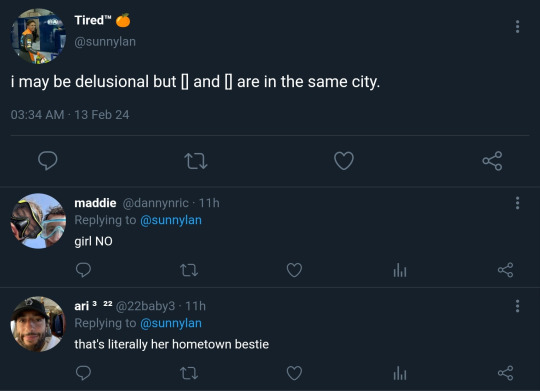Viewport: 540px width, 391px height.
Task: Open @sunnylan link in ari's reply
Action: coord(171,323)
